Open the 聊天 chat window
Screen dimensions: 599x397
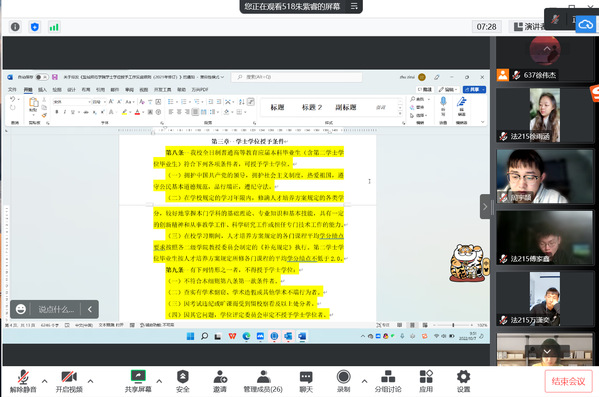click(x=306, y=381)
